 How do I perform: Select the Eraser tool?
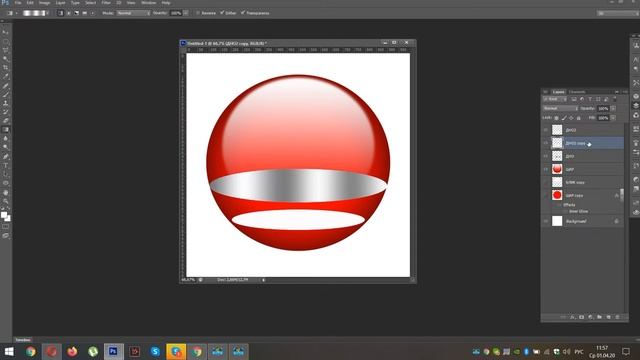(5, 121)
